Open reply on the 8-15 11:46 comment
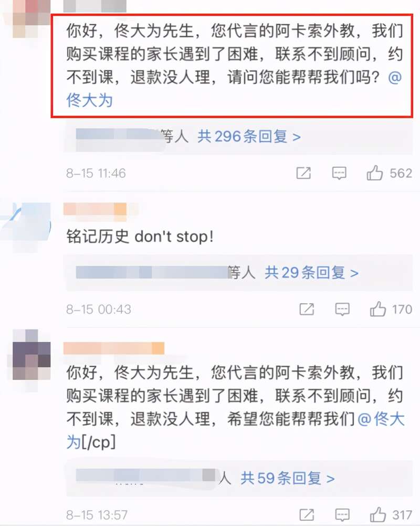This screenshot has width=420, height=526. (x=339, y=173)
